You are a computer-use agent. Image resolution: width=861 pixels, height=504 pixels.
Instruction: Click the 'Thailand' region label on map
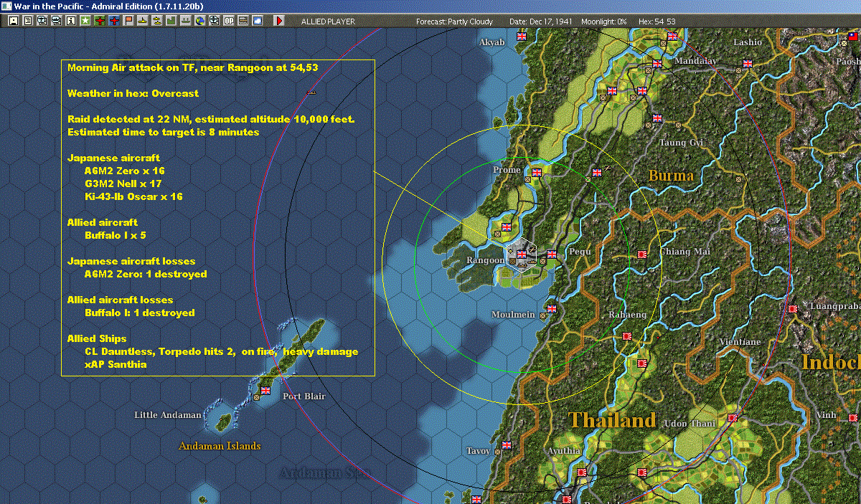click(612, 419)
